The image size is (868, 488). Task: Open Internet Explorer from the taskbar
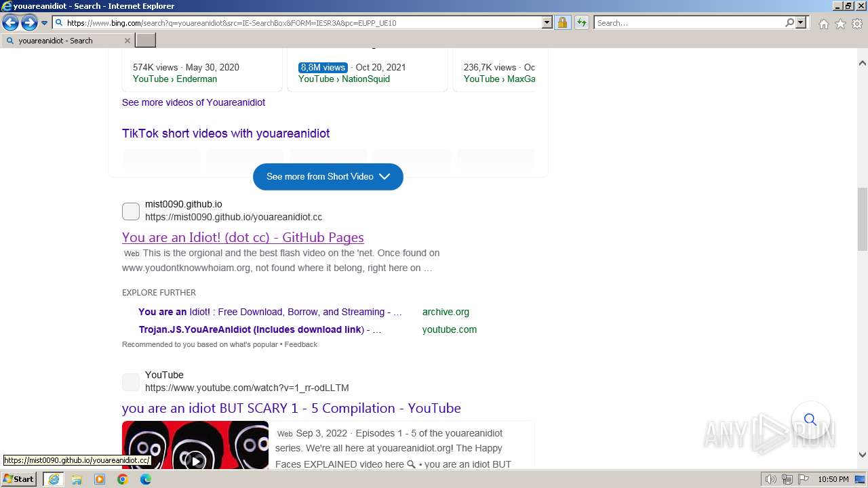click(53, 479)
